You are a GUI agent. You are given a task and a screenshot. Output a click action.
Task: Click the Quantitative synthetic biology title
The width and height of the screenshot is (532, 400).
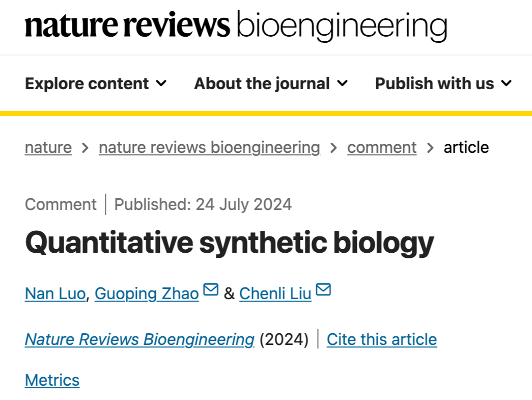coord(230,243)
